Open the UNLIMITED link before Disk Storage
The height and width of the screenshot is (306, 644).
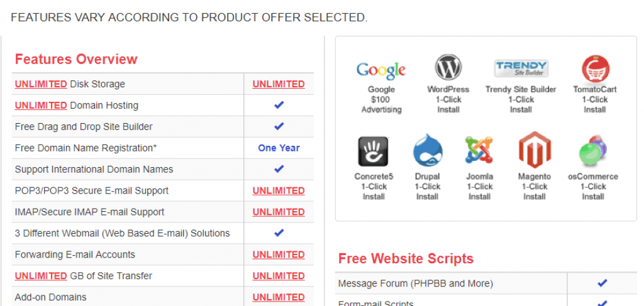click(x=41, y=84)
